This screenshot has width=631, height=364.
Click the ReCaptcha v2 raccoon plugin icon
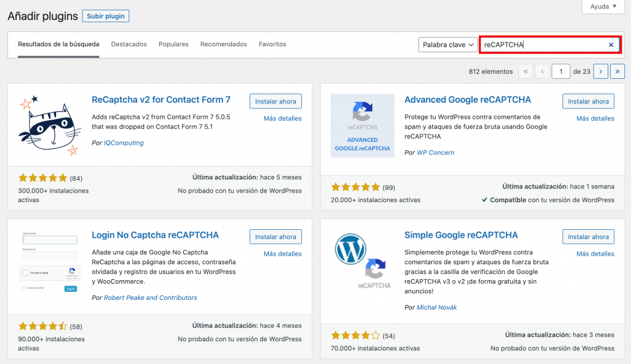50,126
